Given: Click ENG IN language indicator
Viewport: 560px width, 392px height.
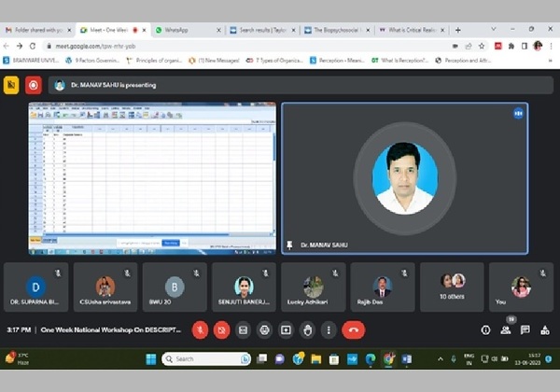Looking at the screenshot, I should [x=469, y=359].
